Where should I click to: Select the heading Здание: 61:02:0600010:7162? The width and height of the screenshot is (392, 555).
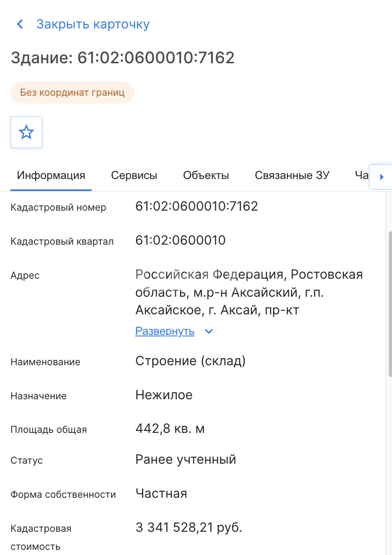(122, 58)
